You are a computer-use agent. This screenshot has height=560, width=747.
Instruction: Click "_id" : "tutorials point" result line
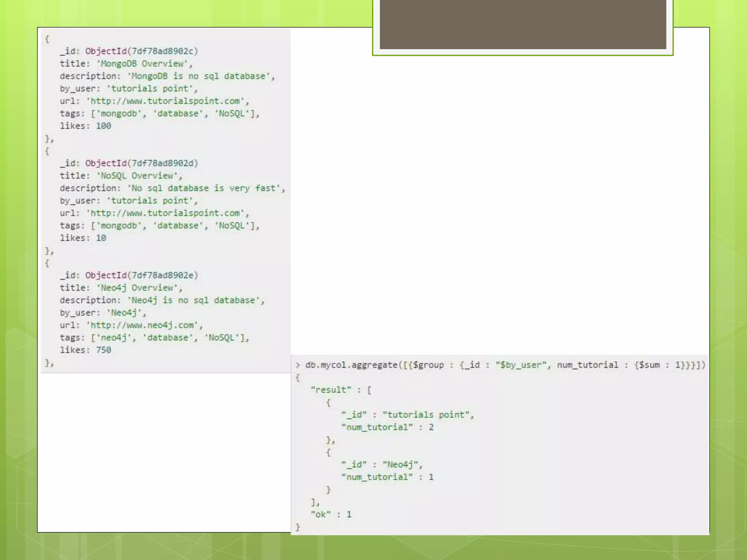[407, 415]
